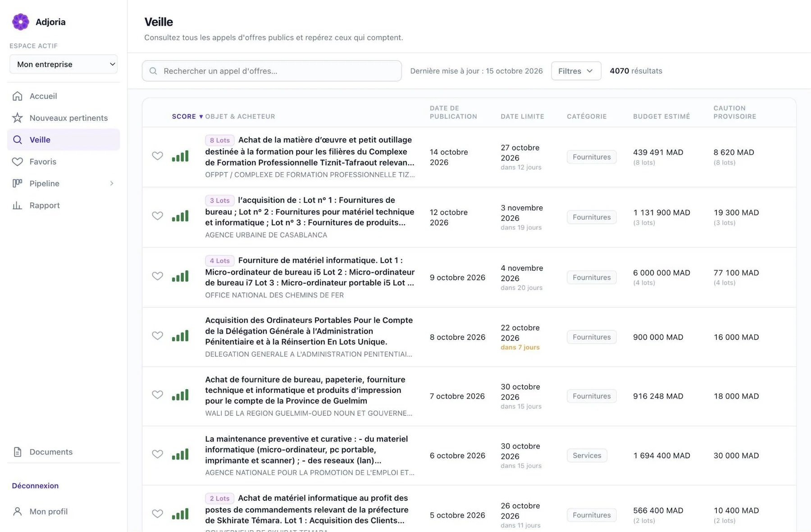The width and height of the screenshot is (811, 532).
Task: Click the Adjoria flower logo
Action: [x=20, y=22]
